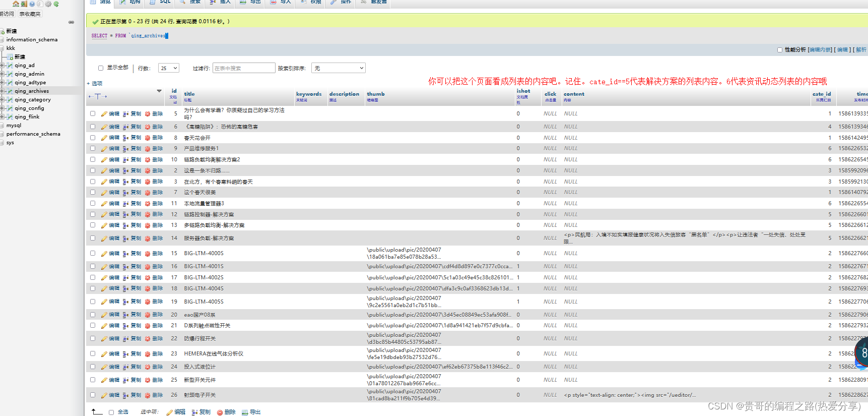Viewport: 868px width, 416px height.
Task: Open the 表收藏夹 favorites tab
Action: coord(30,14)
